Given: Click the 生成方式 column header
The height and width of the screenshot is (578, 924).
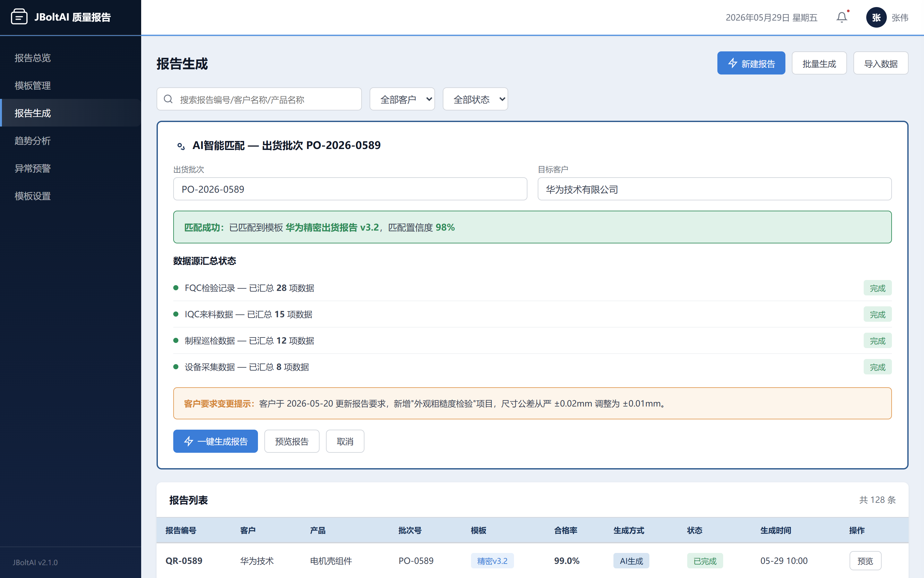Looking at the screenshot, I should [x=629, y=530].
